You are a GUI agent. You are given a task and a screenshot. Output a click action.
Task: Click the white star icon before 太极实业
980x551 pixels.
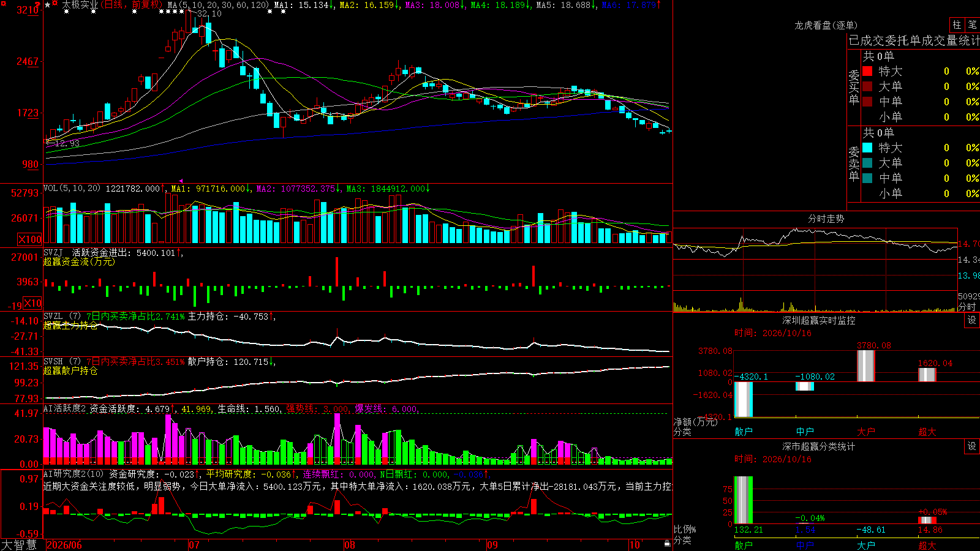pos(47,5)
